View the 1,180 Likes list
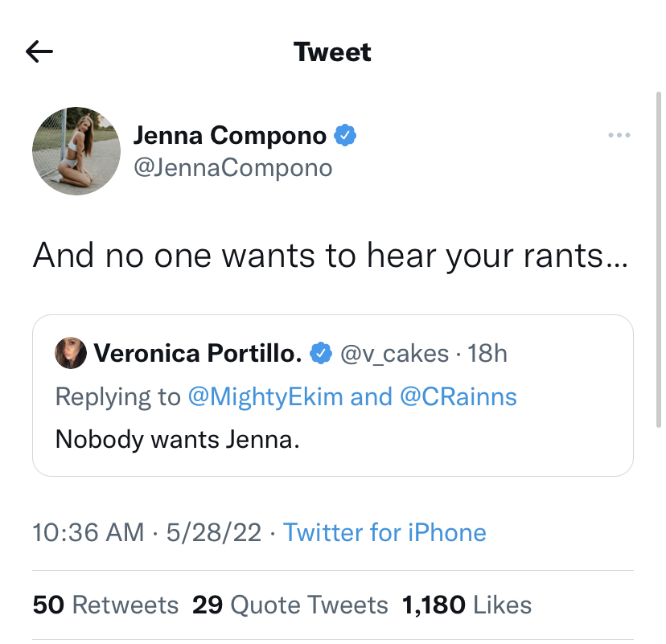Viewport: 666px width, 644px height. pyautogui.click(x=467, y=605)
